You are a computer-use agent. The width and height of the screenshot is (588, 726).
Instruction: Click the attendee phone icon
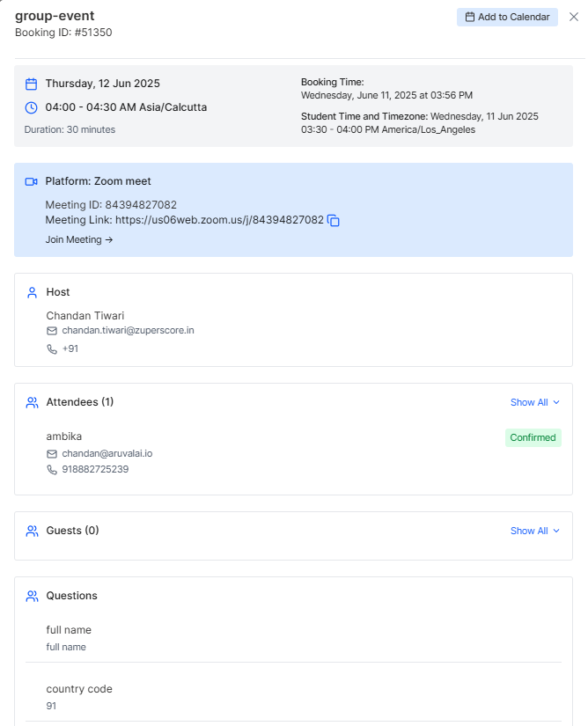coord(52,470)
